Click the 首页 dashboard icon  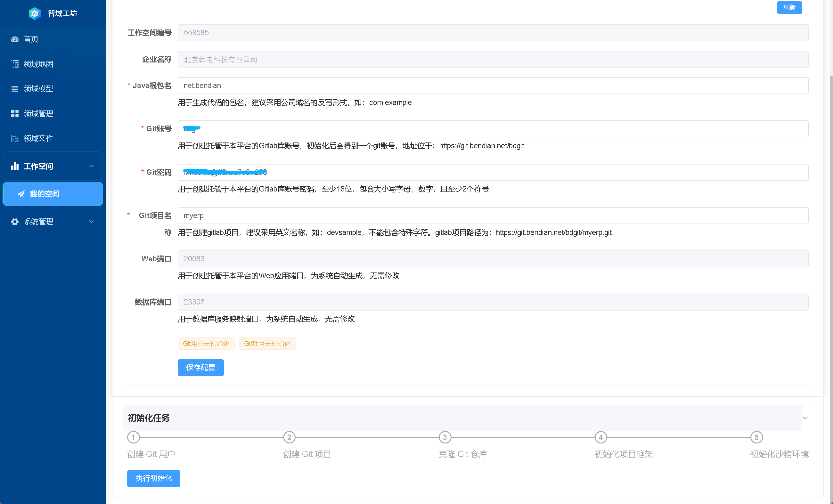tap(15, 39)
